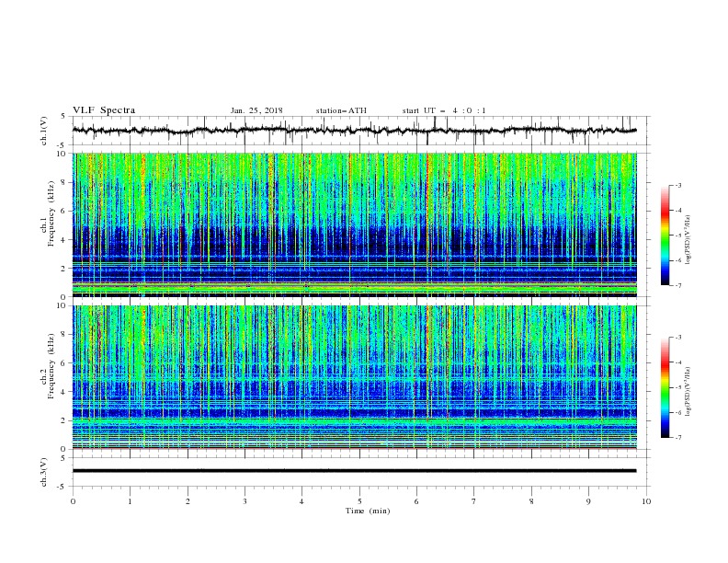Click the "2" kHz tick on ch.2 frequency axis
Screen dimensions: 728x563
pyautogui.click(x=63, y=420)
